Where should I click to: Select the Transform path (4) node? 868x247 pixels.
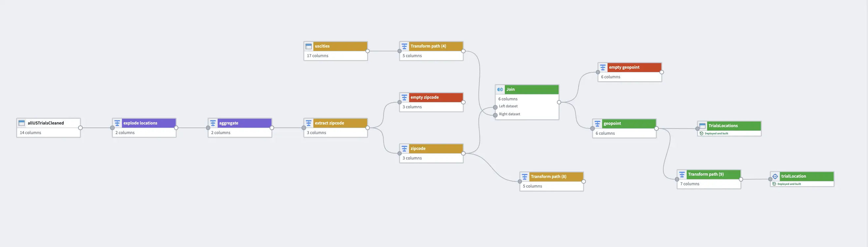click(431, 51)
